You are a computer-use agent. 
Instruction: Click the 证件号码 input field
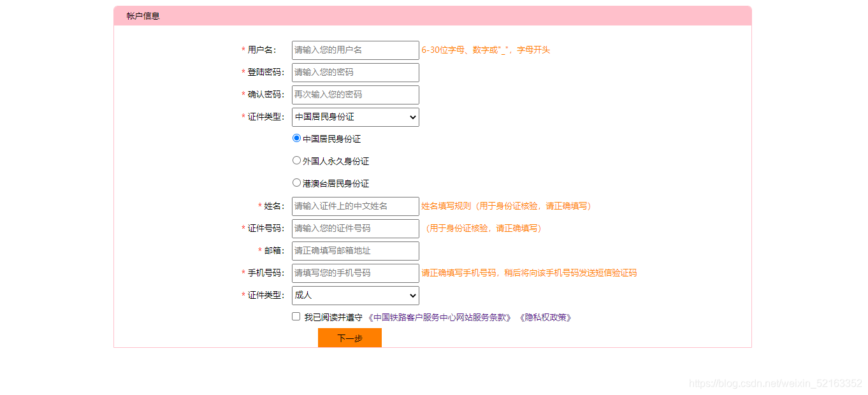[x=356, y=229]
